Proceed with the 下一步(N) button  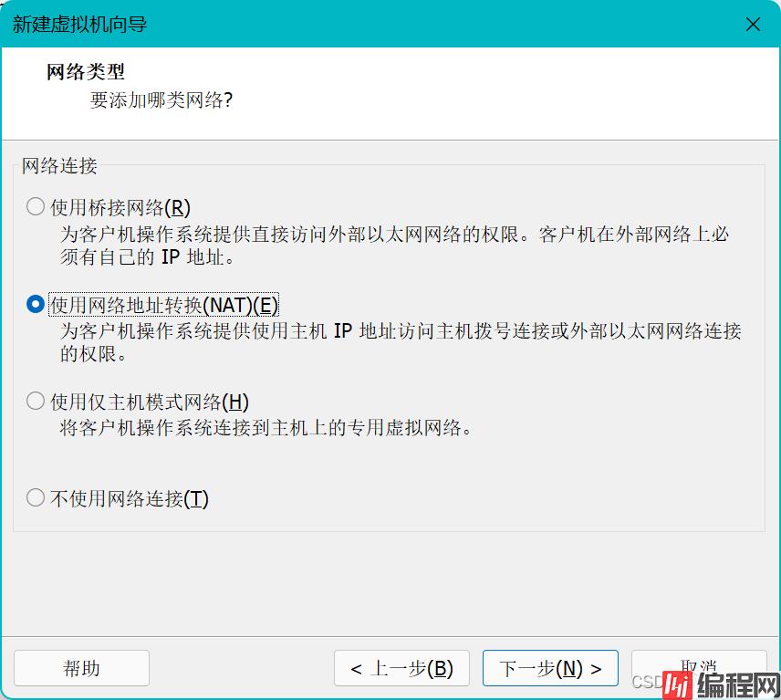[x=550, y=668]
